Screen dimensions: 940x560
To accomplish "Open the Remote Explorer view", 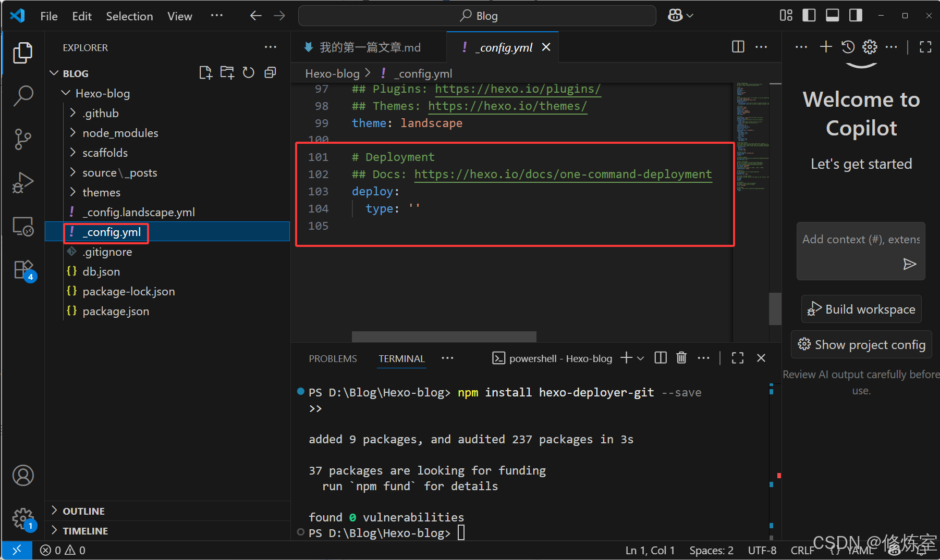I will point(22,227).
